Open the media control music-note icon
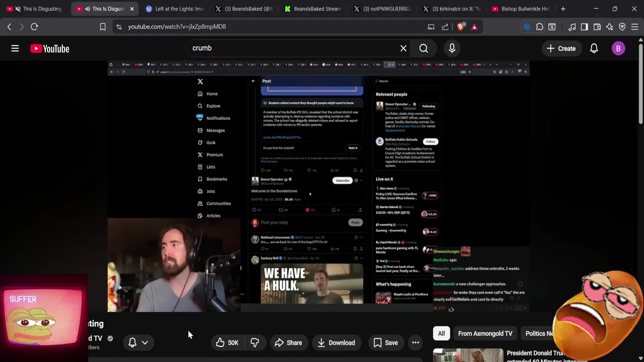 pos(572,27)
